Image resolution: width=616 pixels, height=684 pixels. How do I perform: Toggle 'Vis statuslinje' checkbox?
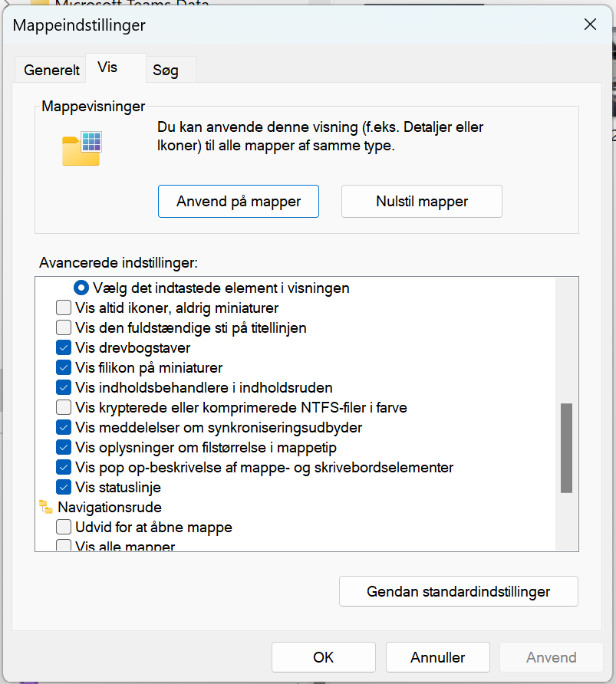coord(64,487)
